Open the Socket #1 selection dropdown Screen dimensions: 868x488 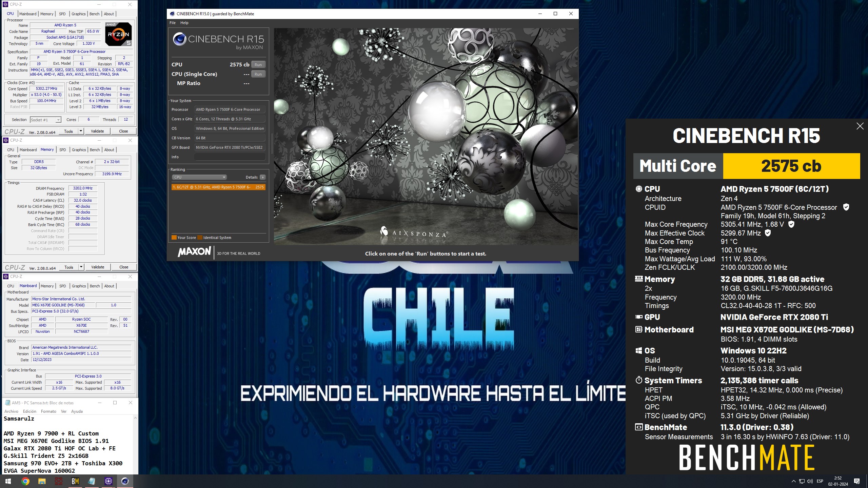pyautogui.click(x=45, y=120)
